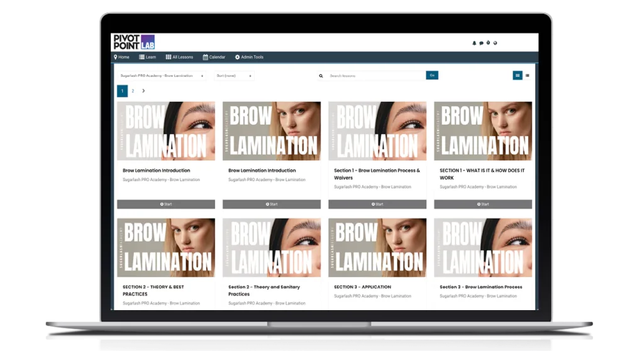The image size is (644, 351).
Task: Open thumbnail of SECTION 2 - THEORY & BEST PRACTICES
Action: pyautogui.click(x=166, y=247)
